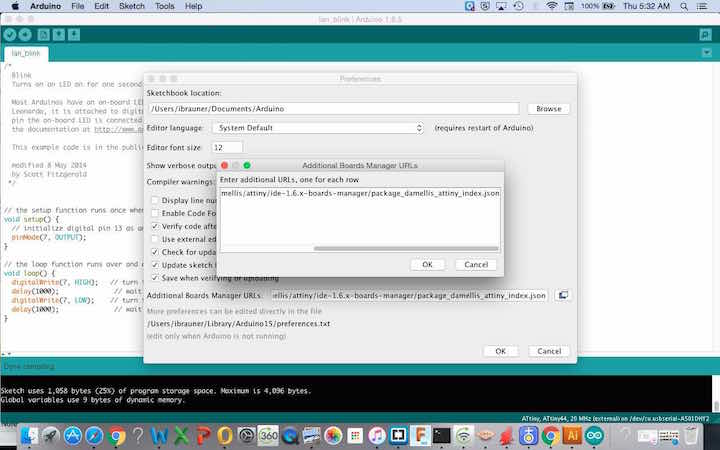Open the Serial Monitor icon
The height and width of the screenshot is (450, 720).
point(705,35)
